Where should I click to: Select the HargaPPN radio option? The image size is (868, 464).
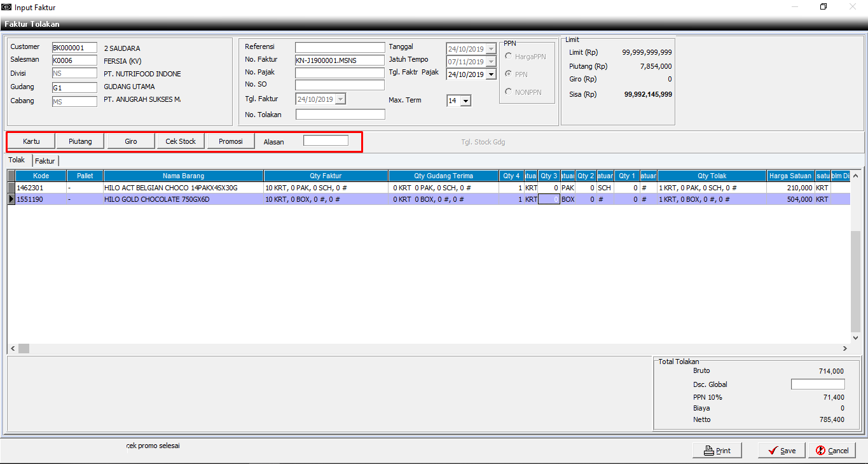(509, 57)
